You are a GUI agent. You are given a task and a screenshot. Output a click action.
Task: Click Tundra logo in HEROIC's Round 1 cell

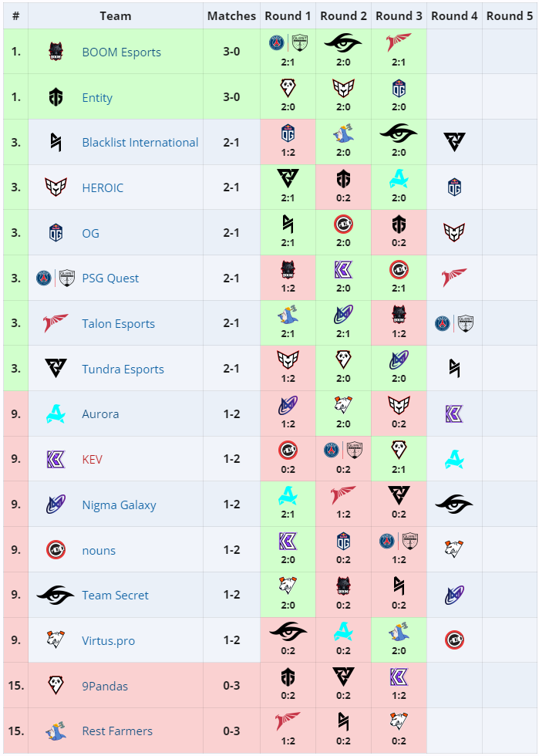[x=288, y=179]
